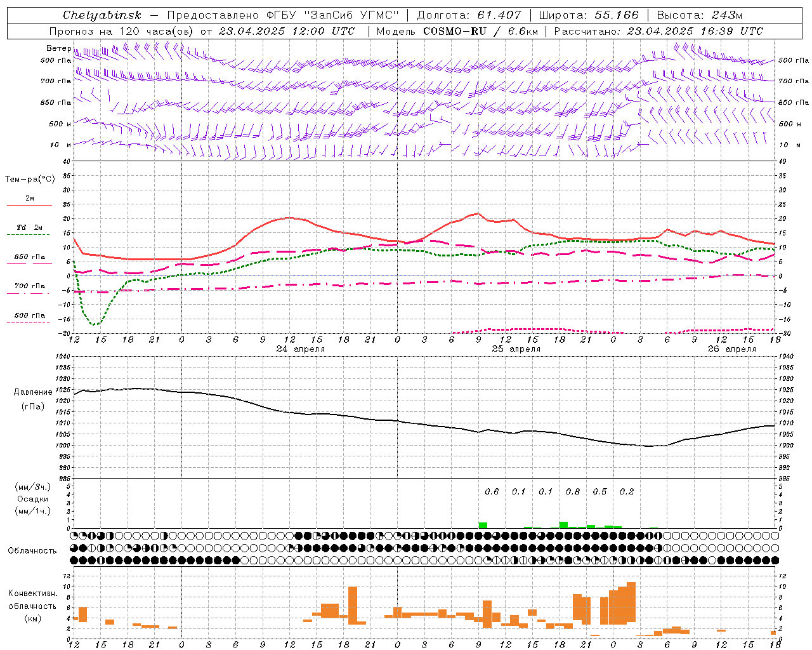812x650 pixels.
Task: Click the solid red '2м' legend line
Action: (x=30, y=205)
